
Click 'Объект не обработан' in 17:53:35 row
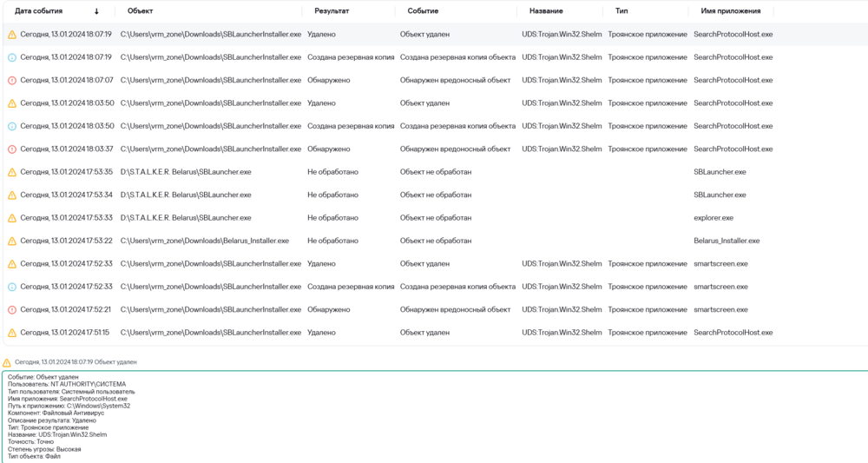[436, 172]
